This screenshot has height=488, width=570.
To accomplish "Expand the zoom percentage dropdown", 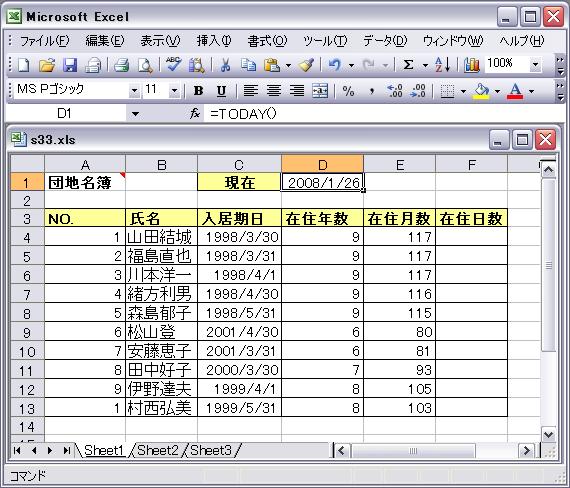I will pos(535,65).
